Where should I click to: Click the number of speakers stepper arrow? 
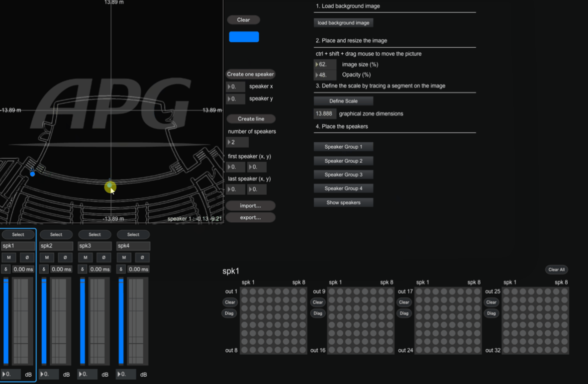tap(230, 142)
